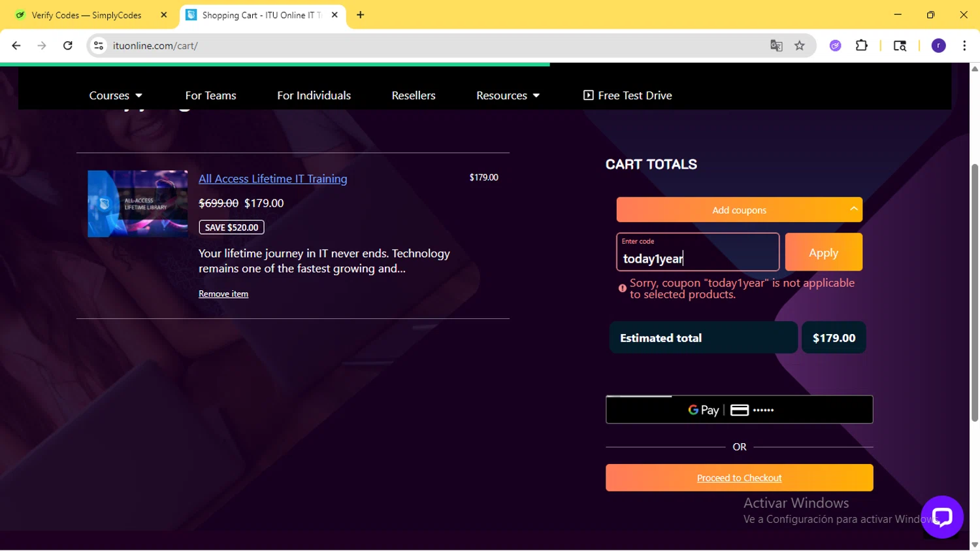Click the Estimated total label
The width and height of the screenshot is (980, 551).
[661, 338]
